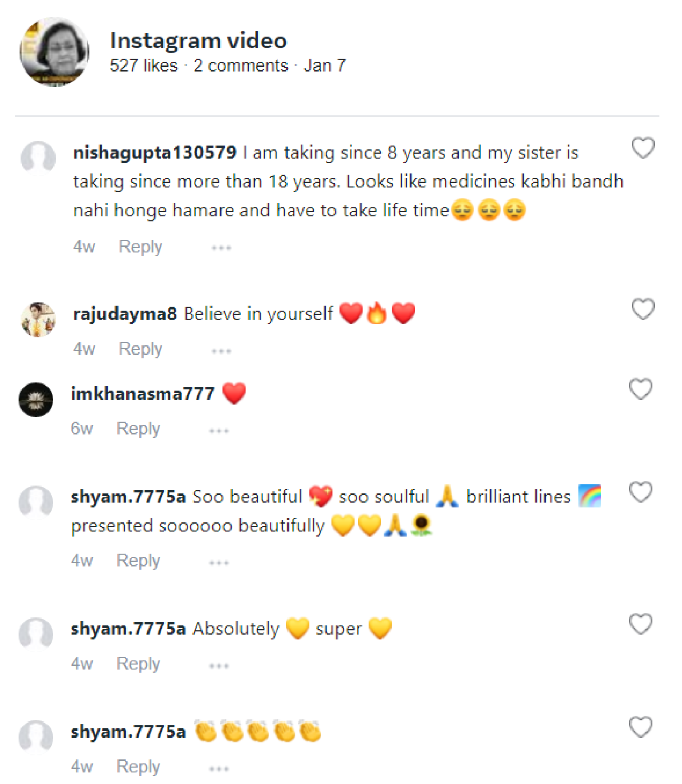Reply to imkhanasma777's comment
Screen dimensions: 682x784
[138, 429]
